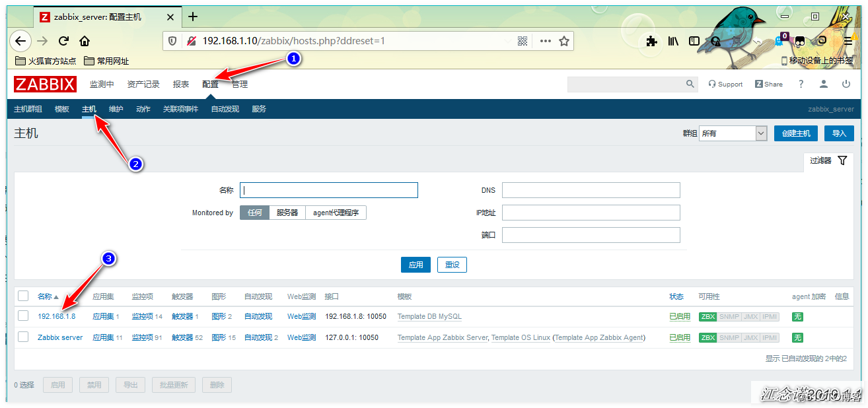This screenshot has width=868, height=408.
Task: Click the insecure connection lock icon
Action: (x=191, y=41)
